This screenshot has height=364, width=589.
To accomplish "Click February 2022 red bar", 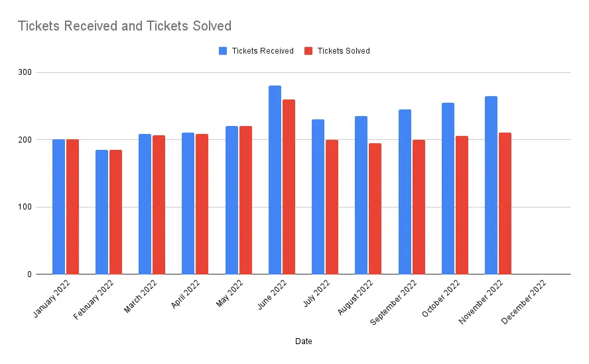I will pyautogui.click(x=115, y=212).
